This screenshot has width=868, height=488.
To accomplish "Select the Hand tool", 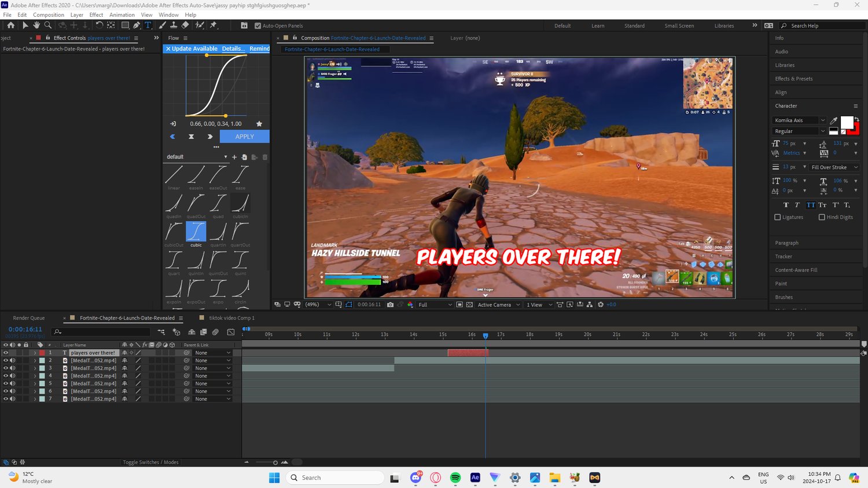I will pos(36,25).
